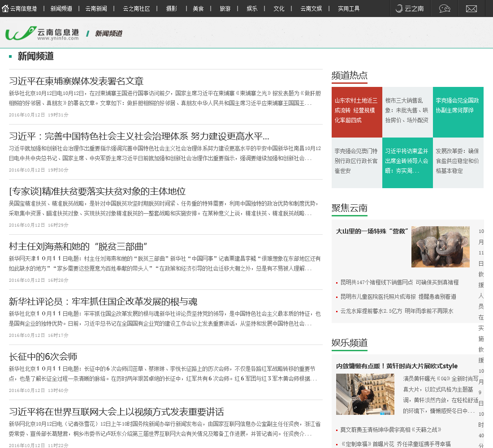Go to 旅游 in the navigation bar
Screen dimensions: 493x448
pos(225,9)
